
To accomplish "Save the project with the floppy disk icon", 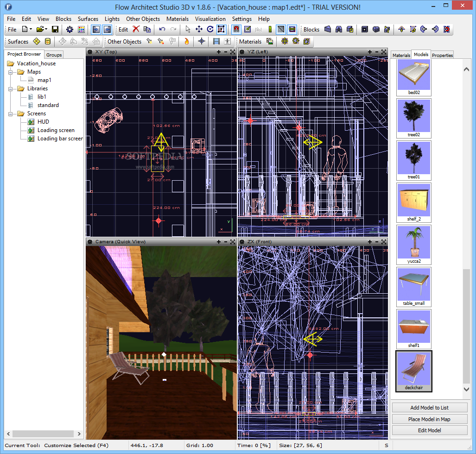I will pyautogui.click(x=55, y=30).
